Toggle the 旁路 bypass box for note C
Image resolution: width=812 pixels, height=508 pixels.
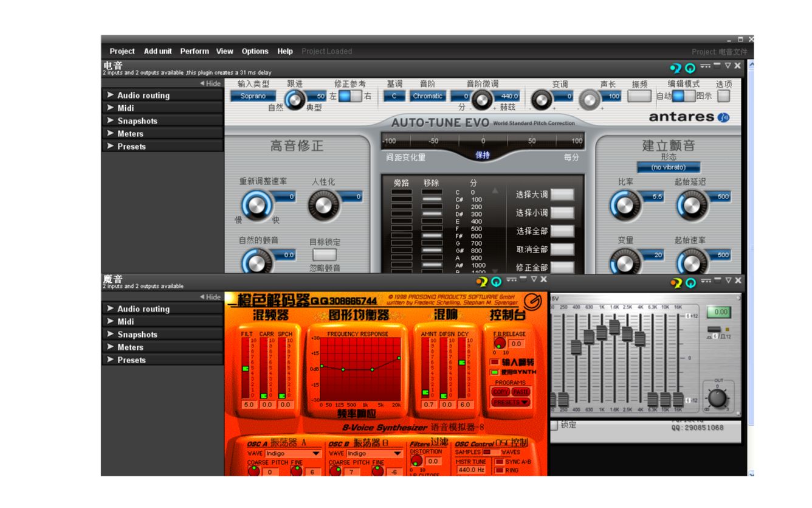click(x=401, y=192)
